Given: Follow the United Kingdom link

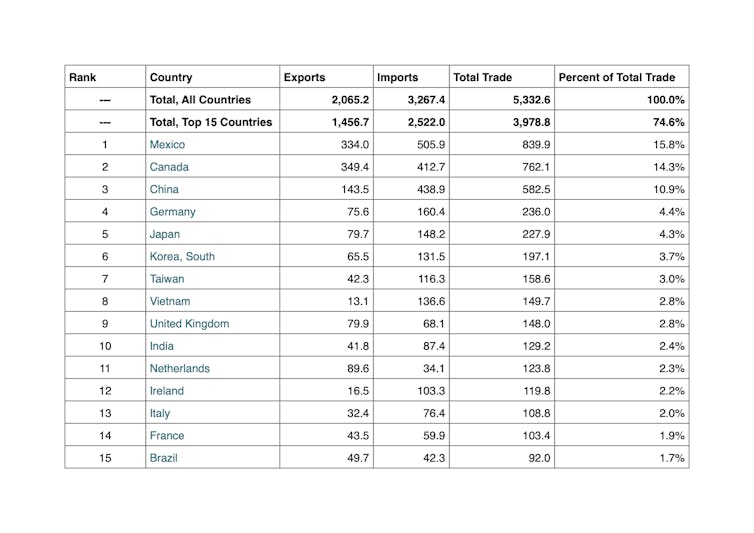Looking at the screenshot, I should [x=189, y=324].
